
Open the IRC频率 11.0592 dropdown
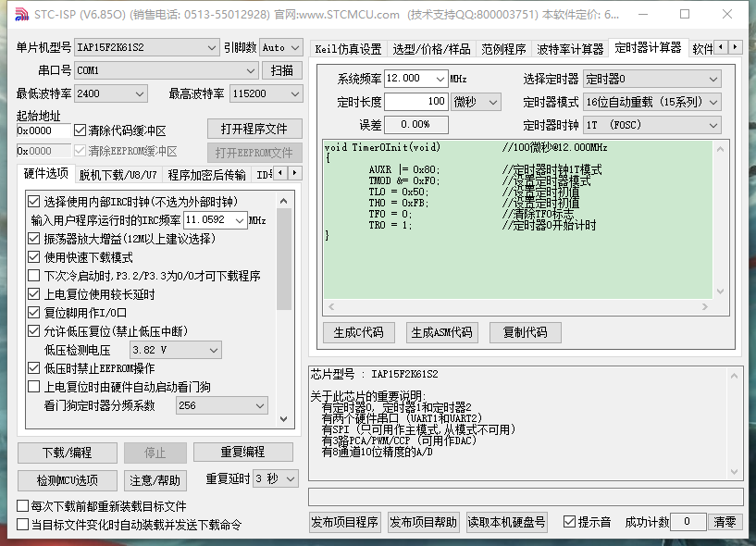pyautogui.click(x=216, y=220)
